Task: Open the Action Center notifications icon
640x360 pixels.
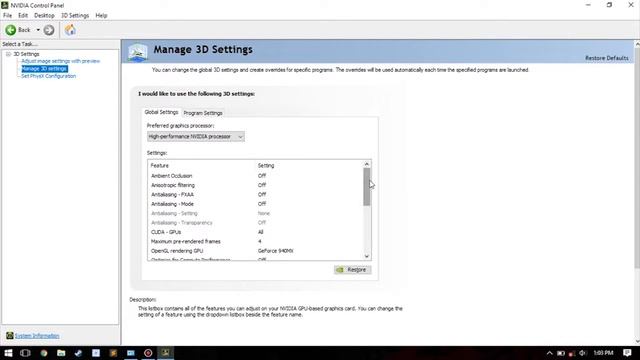Action: tap(627, 353)
